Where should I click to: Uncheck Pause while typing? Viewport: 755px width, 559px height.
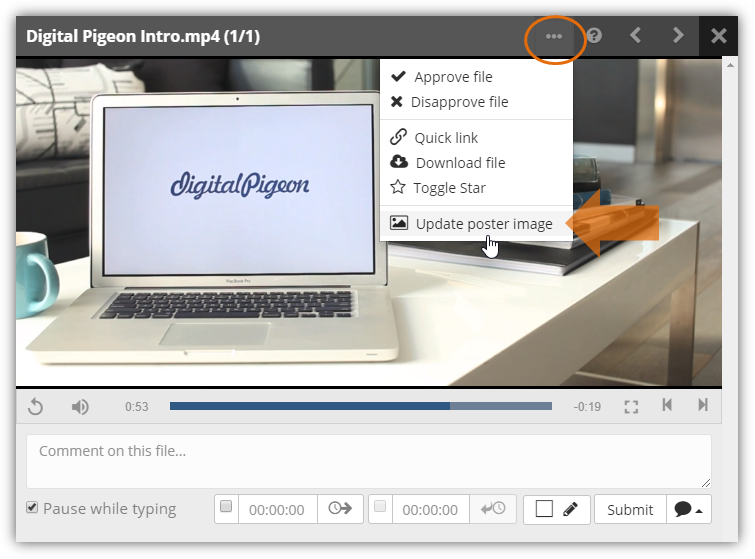[x=32, y=507]
